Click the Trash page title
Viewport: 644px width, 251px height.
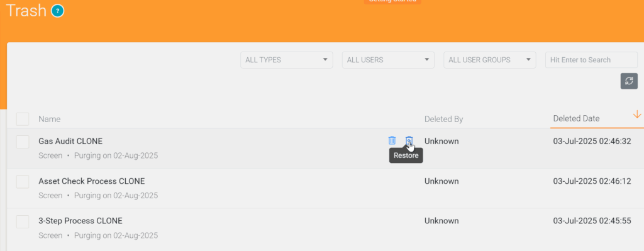click(x=26, y=10)
